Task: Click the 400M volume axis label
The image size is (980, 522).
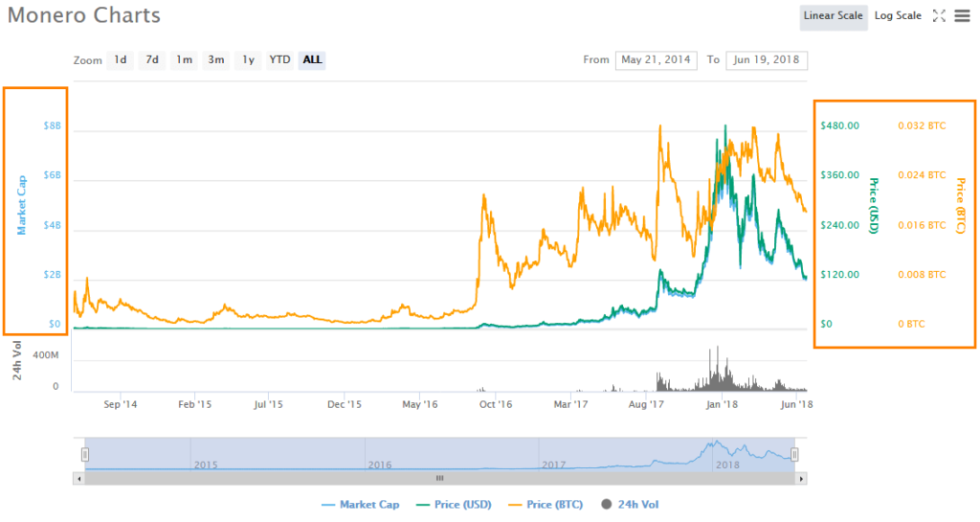Action: pos(46,355)
